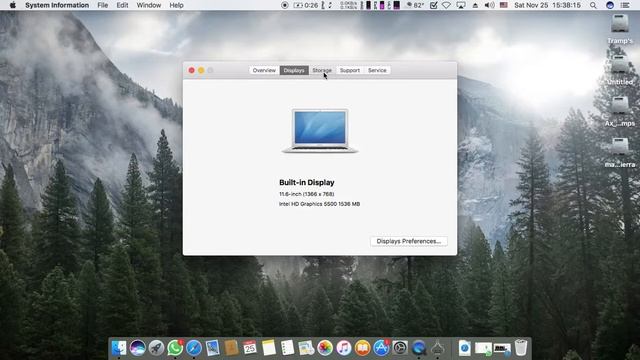This screenshot has width=640, height=360.
Task: Open the File menu
Action: pos(102,5)
